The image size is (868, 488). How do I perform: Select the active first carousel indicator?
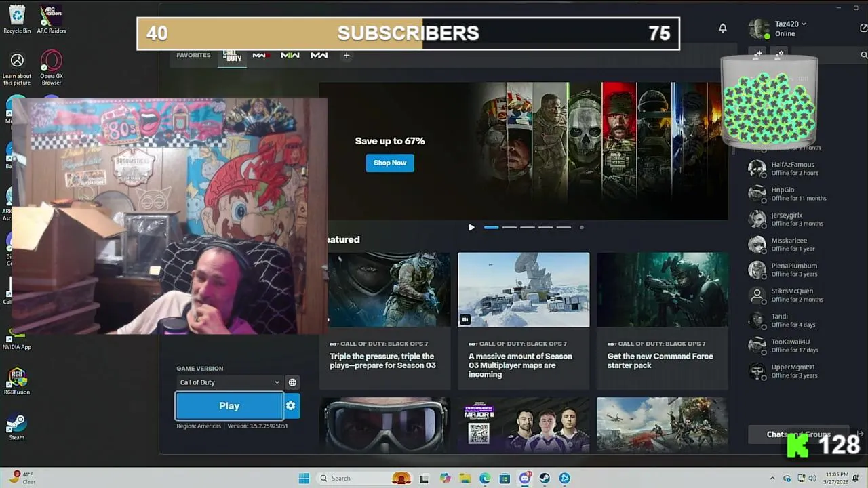(x=491, y=227)
